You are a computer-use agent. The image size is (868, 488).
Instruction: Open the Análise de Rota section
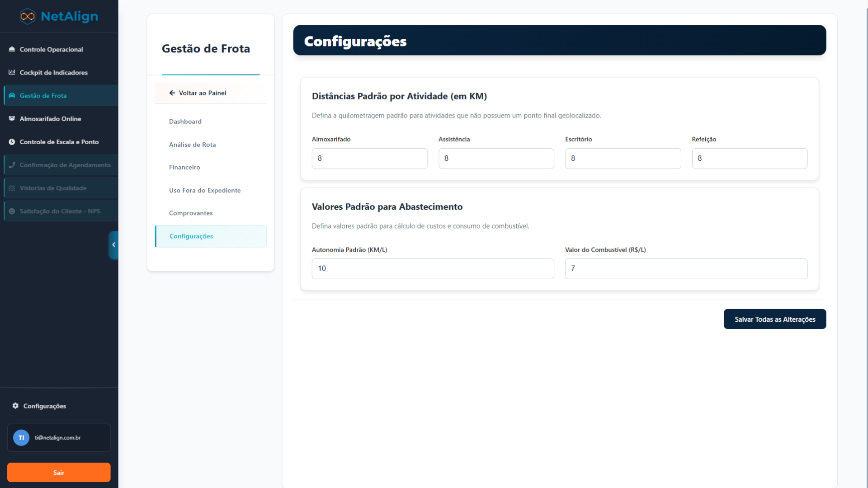coord(193,145)
